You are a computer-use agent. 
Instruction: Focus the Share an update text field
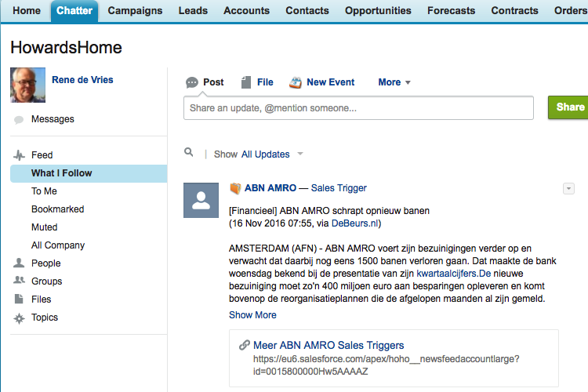(358, 108)
